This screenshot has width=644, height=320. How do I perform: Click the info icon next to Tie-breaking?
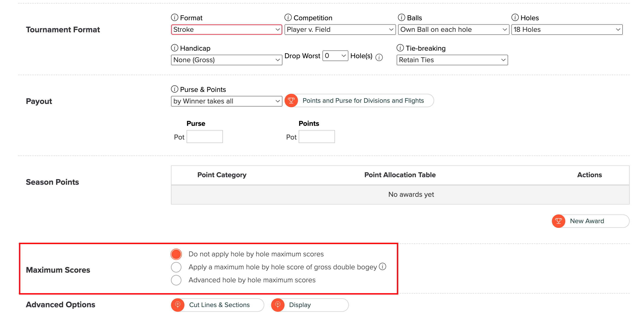tap(400, 48)
